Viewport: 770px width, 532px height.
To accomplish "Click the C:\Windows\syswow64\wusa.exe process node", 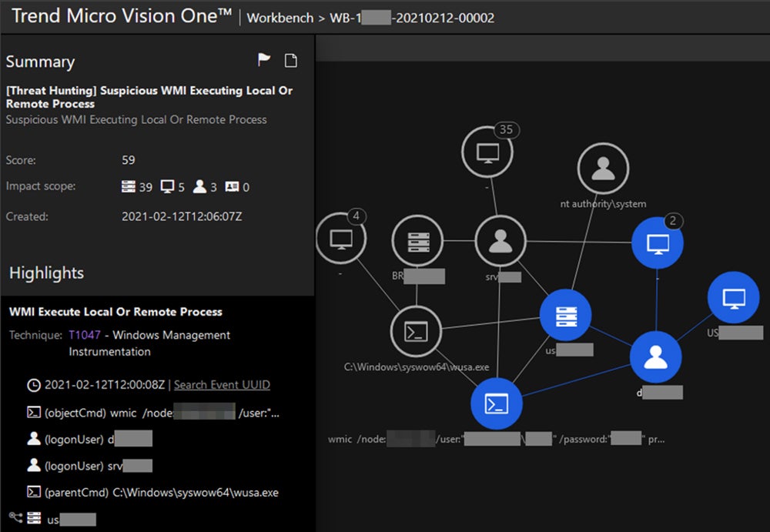I will pos(417,332).
